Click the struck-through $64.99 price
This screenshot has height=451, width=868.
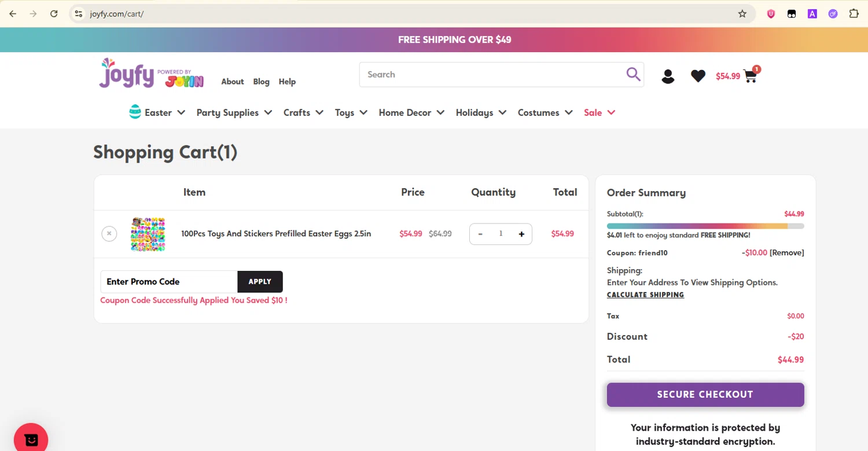pos(440,234)
